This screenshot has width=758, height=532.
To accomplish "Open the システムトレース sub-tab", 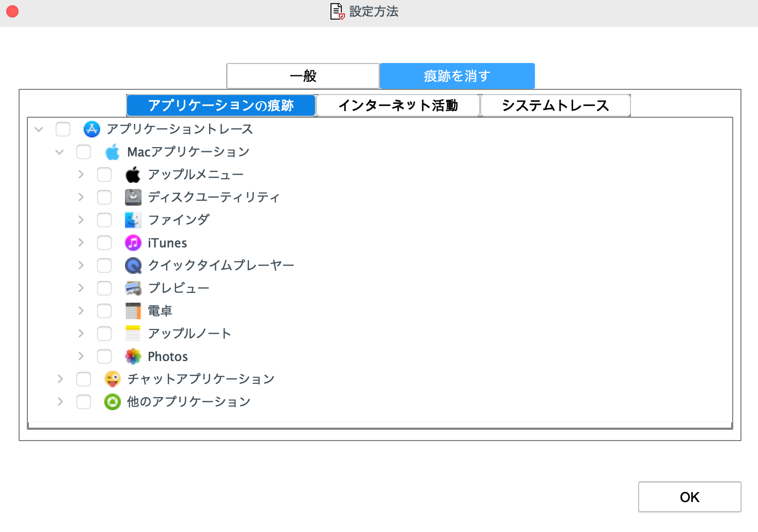I will pyautogui.click(x=556, y=105).
